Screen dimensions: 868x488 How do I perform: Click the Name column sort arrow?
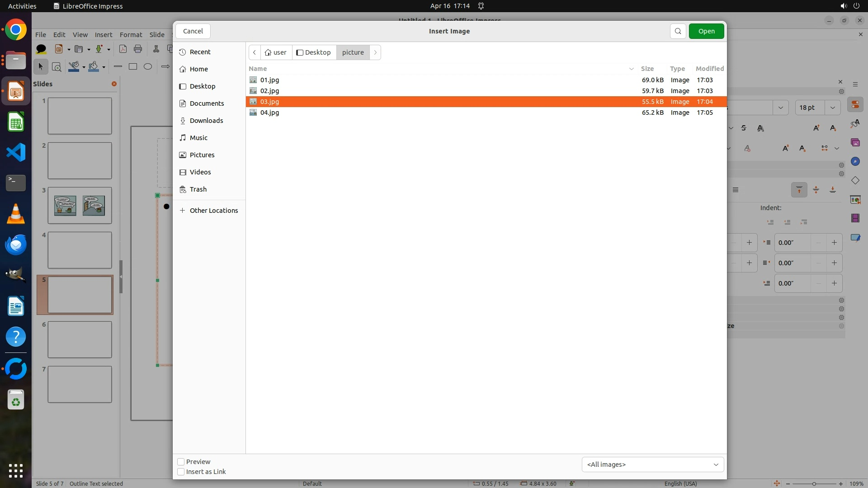(x=631, y=69)
